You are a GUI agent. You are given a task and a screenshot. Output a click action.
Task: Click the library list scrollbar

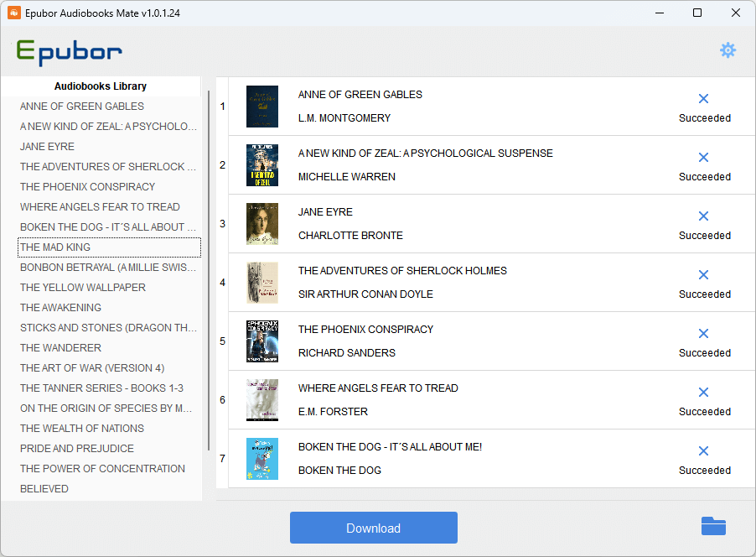pyautogui.click(x=209, y=270)
